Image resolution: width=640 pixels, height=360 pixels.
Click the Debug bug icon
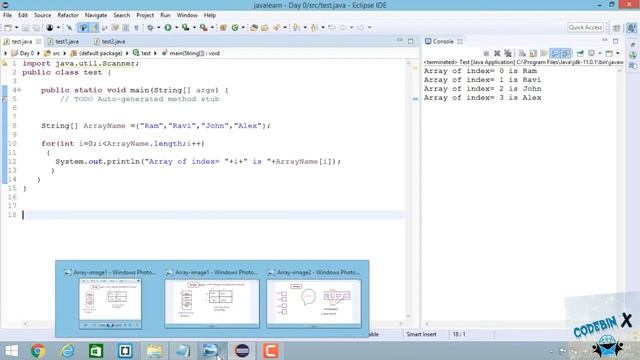[x=151, y=27]
